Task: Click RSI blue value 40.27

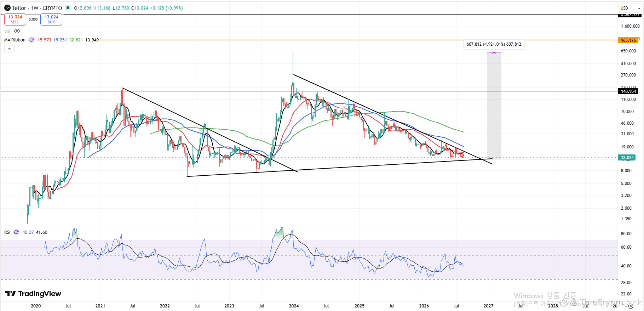Action: (x=28, y=232)
